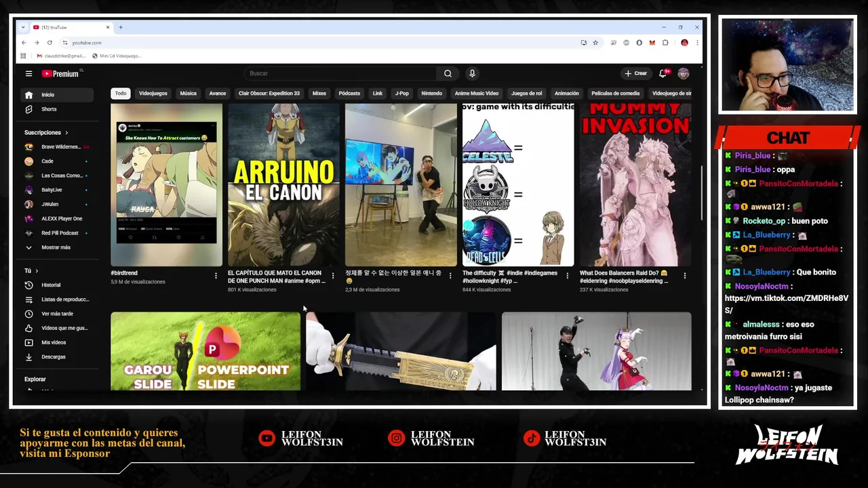Open the YouTube hamburger guide menu

pyautogui.click(x=28, y=73)
